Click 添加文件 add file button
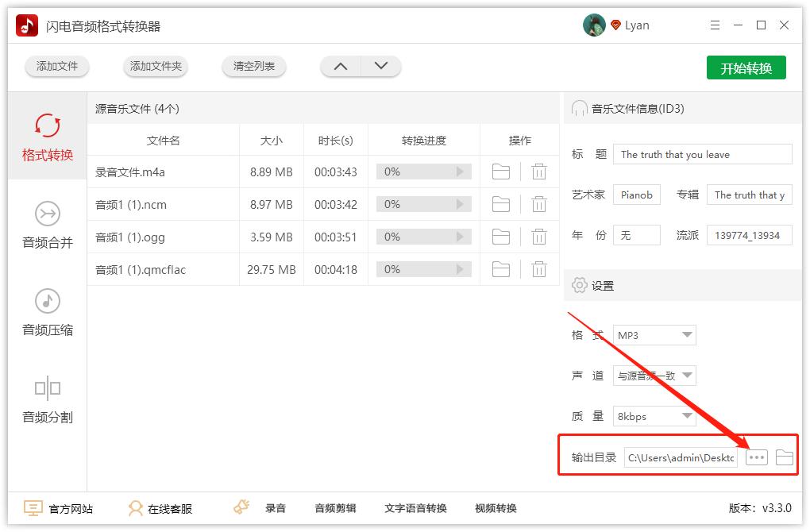This screenshot has width=810, height=532. [57, 66]
